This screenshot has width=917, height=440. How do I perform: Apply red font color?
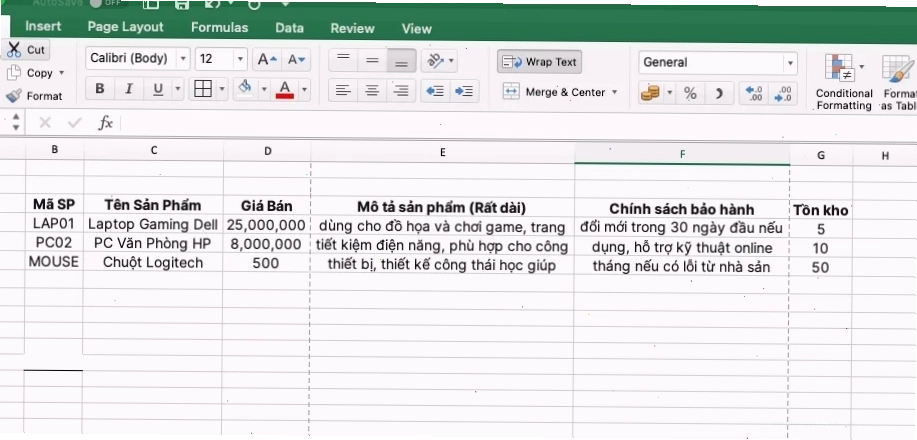(285, 89)
